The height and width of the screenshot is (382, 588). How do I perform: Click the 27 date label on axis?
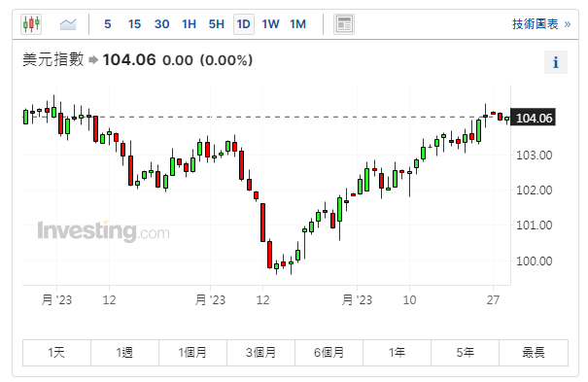[493, 300]
